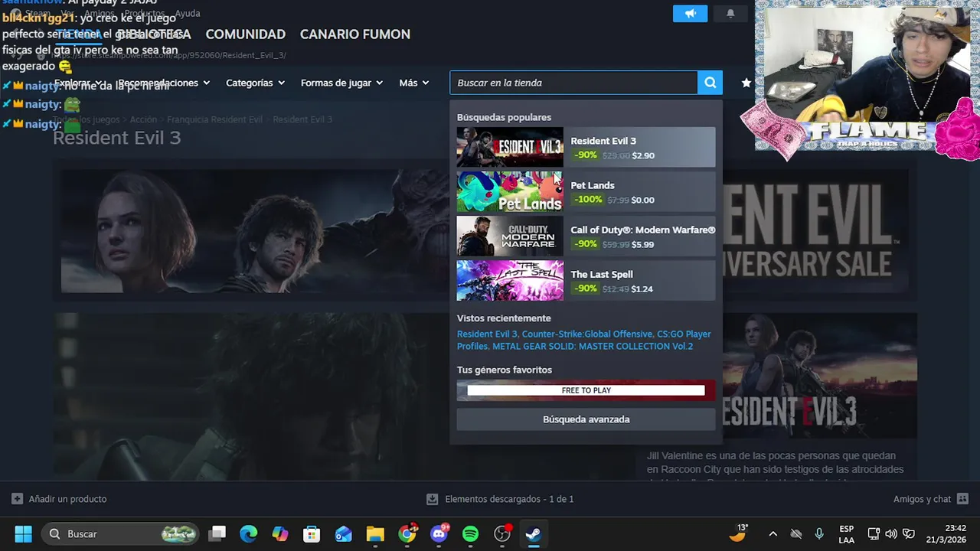Expand the Más dropdown

click(413, 83)
